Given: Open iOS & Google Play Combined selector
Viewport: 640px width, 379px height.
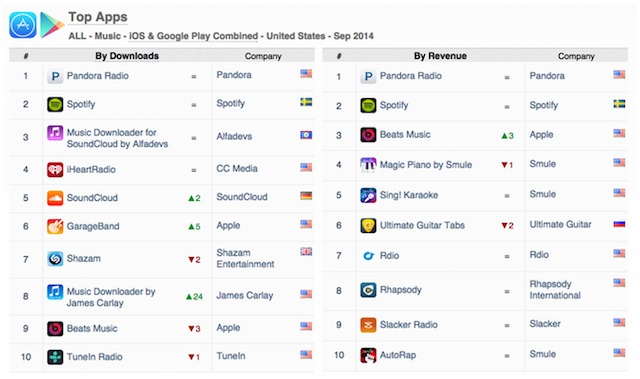Looking at the screenshot, I should 193,36.
